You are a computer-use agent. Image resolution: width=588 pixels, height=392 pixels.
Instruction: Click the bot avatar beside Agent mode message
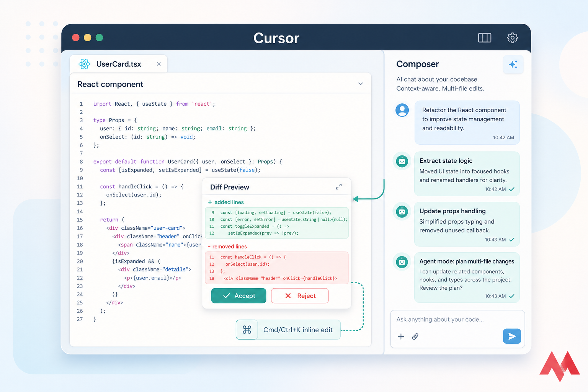(402, 262)
